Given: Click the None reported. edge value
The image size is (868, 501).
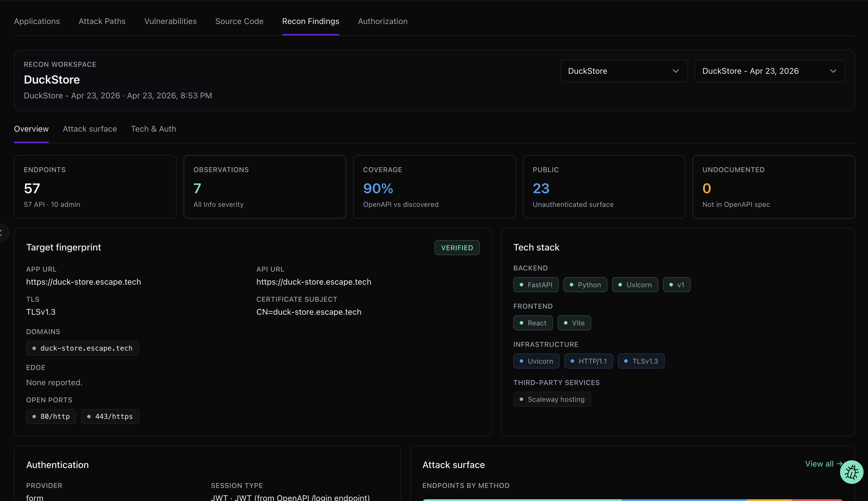Looking at the screenshot, I should [54, 383].
